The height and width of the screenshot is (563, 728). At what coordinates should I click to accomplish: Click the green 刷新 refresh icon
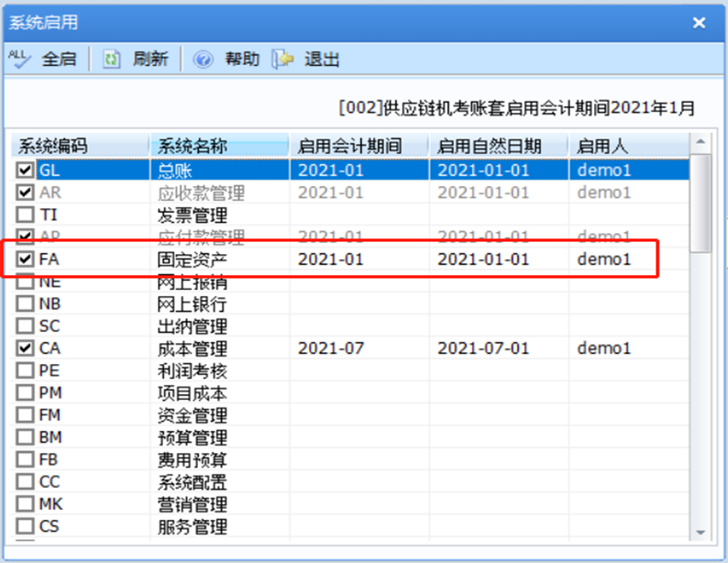[x=112, y=60]
